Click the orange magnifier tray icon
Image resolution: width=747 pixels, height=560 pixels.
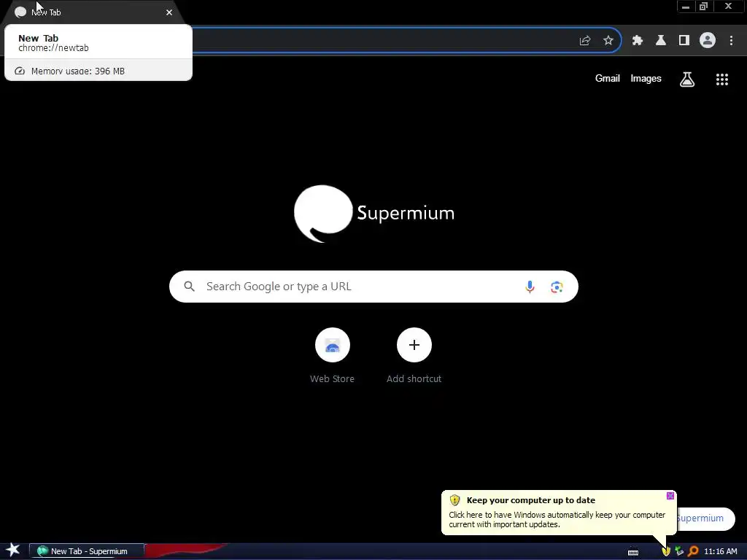693,551
